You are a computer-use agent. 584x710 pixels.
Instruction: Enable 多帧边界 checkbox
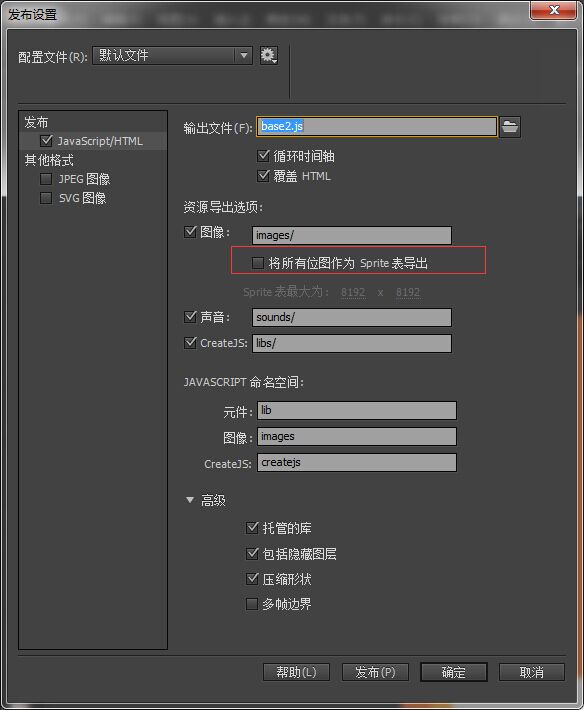(252, 604)
